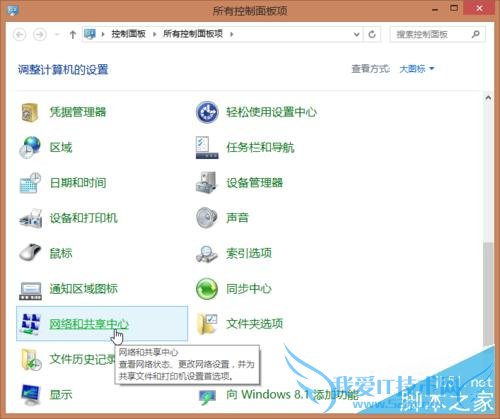
Task: Open recent locations dropdown arrow
Action: point(57,34)
